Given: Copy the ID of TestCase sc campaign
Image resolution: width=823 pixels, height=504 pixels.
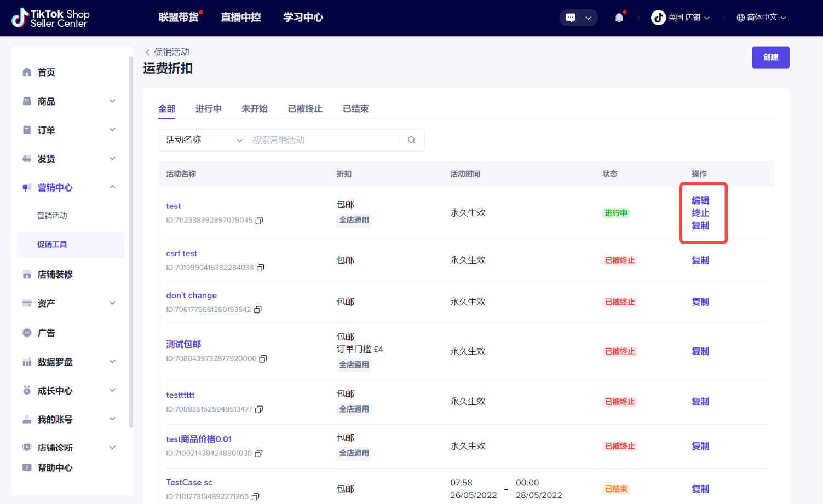Looking at the screenshot, I should (256, 497).
